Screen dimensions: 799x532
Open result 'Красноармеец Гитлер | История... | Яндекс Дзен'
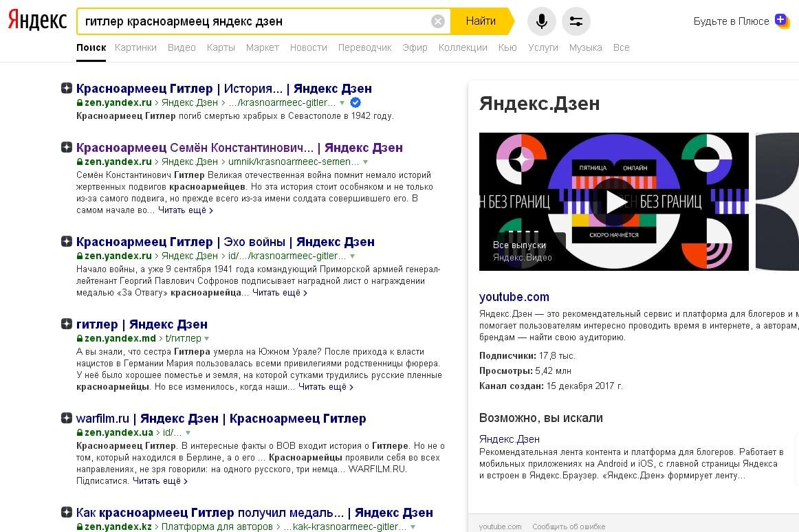point(224,88)
